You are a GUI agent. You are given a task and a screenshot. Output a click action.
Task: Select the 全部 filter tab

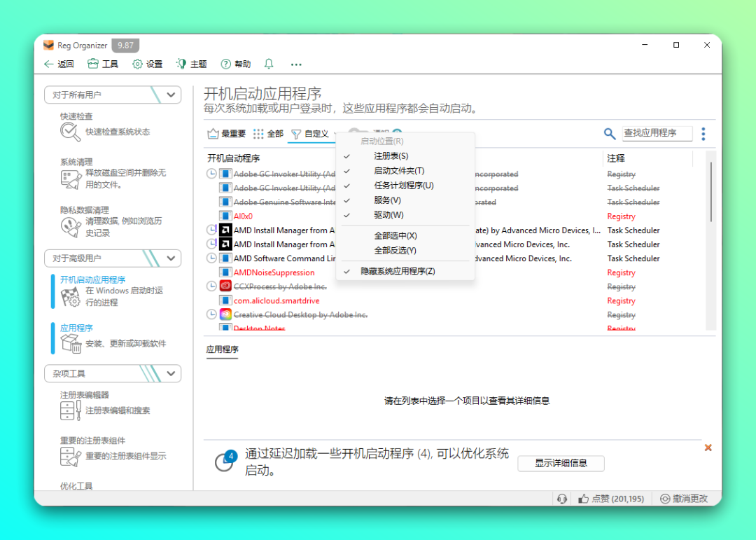[x=268, y=134]
